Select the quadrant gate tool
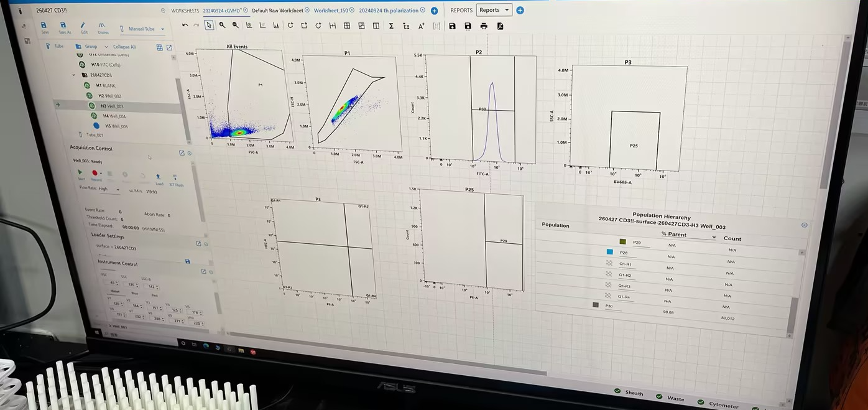The image size is (868, 410). click(347, 26)
